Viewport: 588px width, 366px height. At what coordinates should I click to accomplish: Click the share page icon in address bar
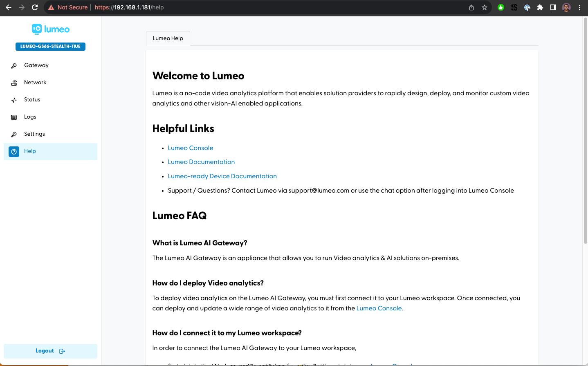coord(471,7)
